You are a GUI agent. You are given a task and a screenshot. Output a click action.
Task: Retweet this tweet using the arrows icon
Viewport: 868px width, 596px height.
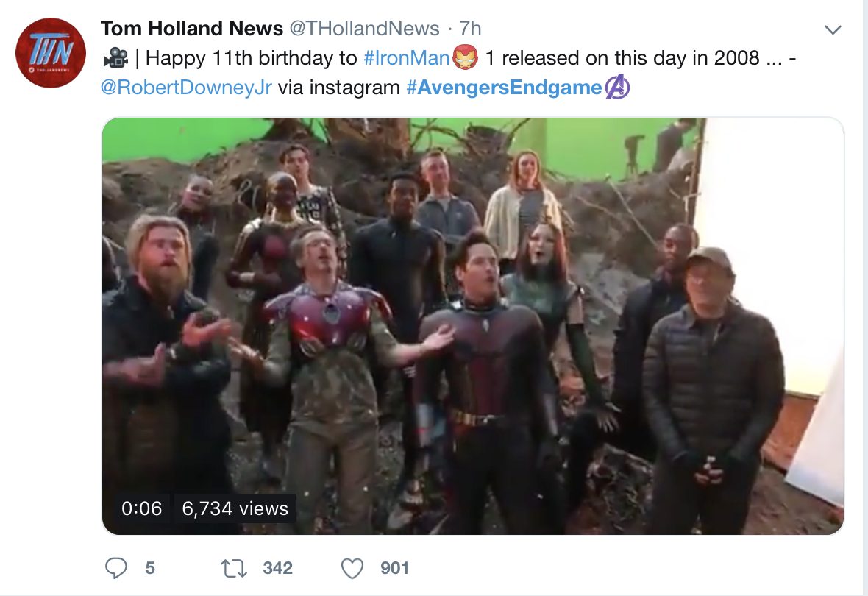coord(235,568)
